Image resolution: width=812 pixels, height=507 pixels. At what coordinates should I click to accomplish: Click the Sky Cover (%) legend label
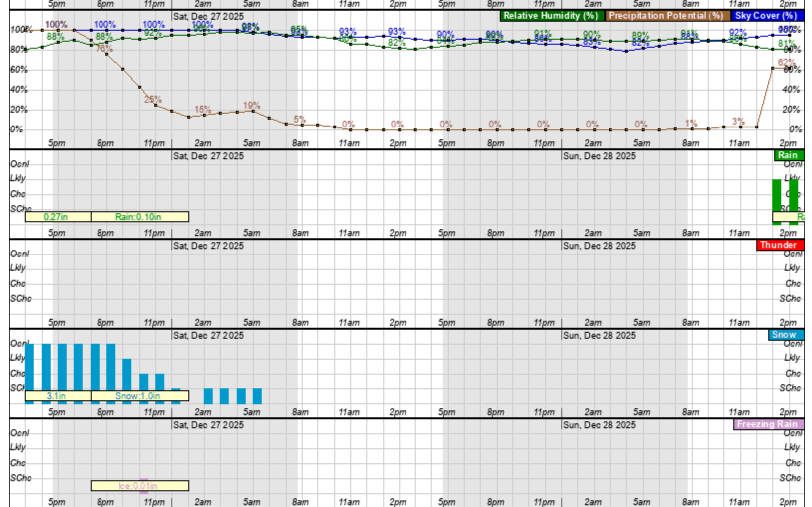(x=767, y=16)
